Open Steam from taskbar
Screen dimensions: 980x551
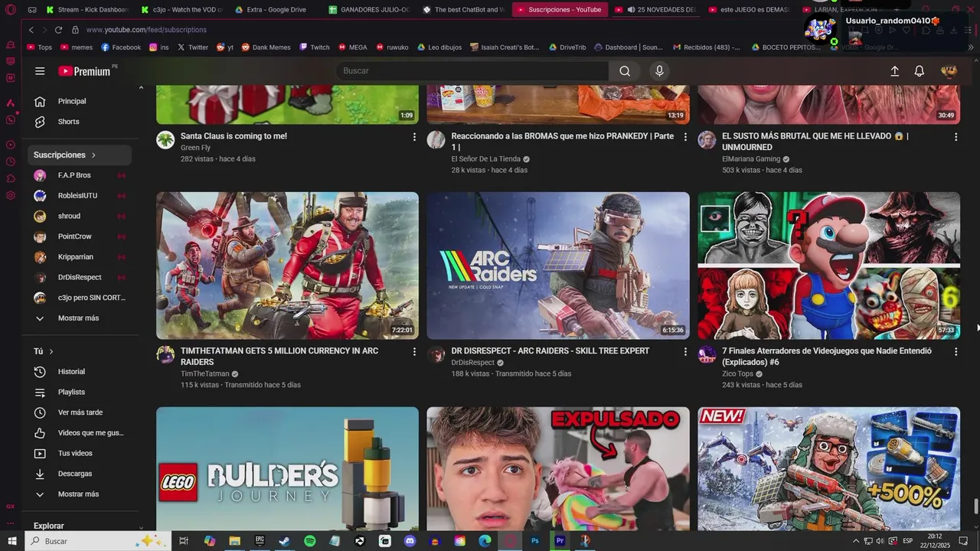(284, 541)
